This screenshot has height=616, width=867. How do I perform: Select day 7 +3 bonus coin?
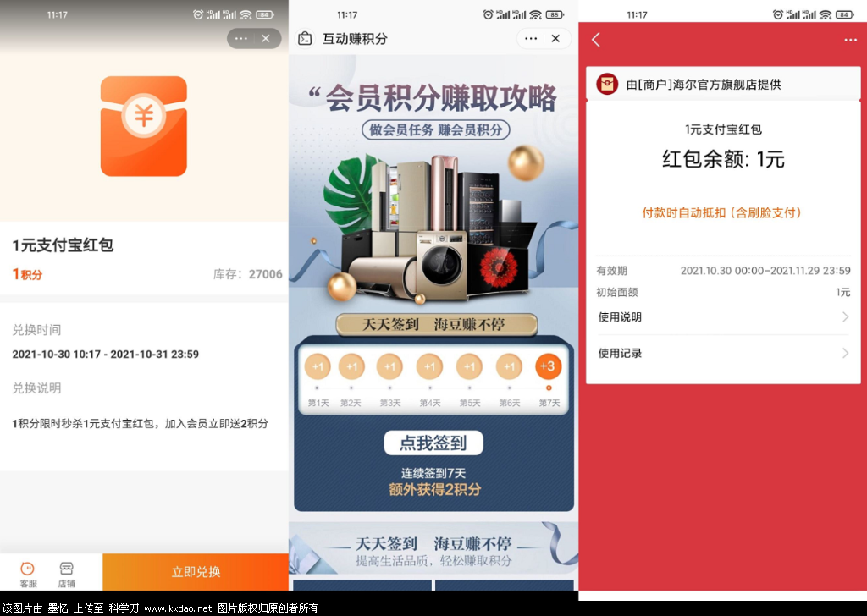pyautogui.click(x=548, y=366)
